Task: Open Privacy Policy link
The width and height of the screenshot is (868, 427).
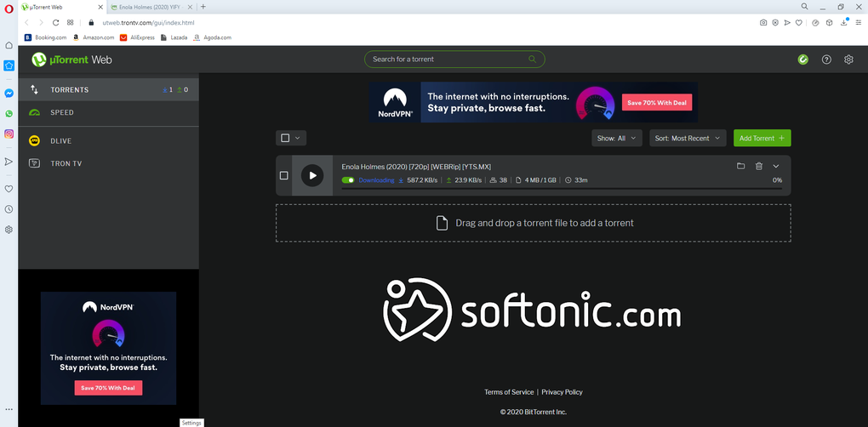Action: click(562, 392)
